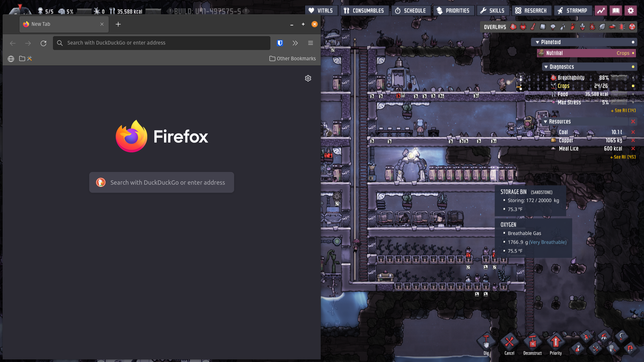Screen dimensions: 644x362
Task: Open the Bitwarden shield extension icon
Action: click(x=280, y=43)
